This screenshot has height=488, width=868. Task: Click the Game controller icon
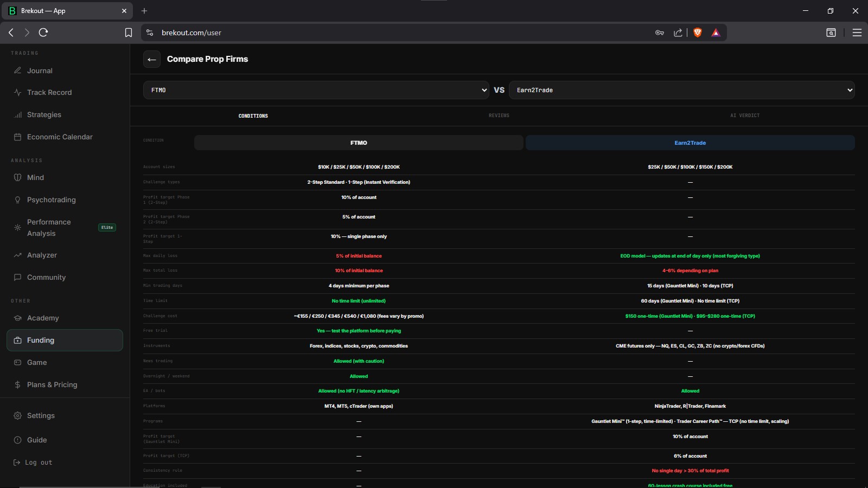(x=17, y=363)
